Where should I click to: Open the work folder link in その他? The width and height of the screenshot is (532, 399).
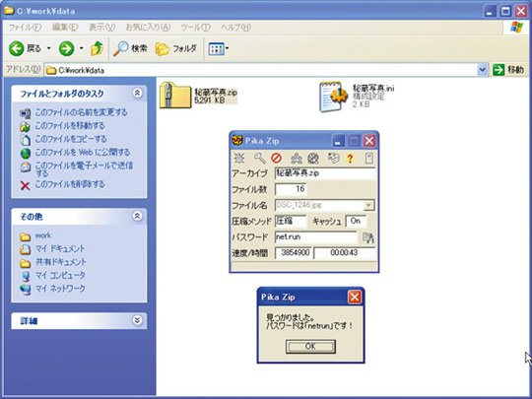[43, 235]
